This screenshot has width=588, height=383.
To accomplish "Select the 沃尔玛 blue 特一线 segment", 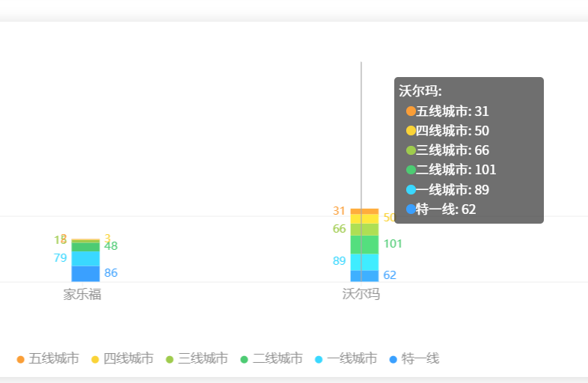I will point(364,276).
